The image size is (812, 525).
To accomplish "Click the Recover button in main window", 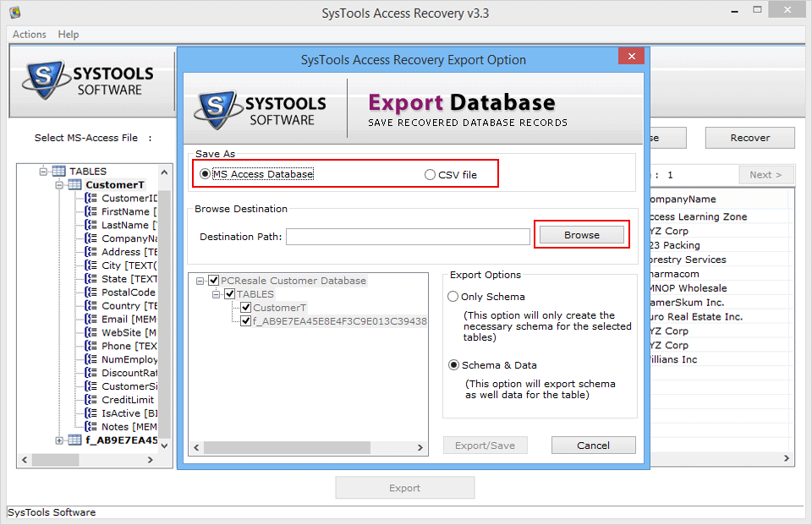I will tap(750, 138).
